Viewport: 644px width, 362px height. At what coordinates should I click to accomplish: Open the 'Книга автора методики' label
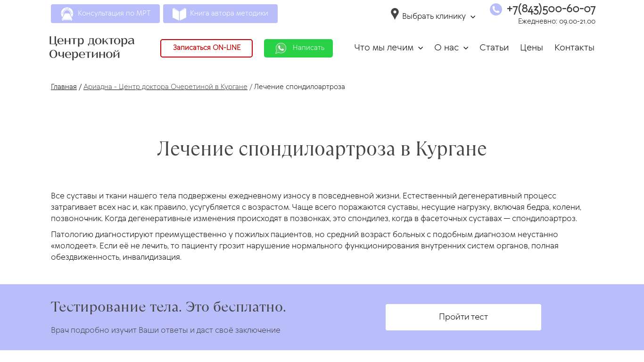coord(229,14)
